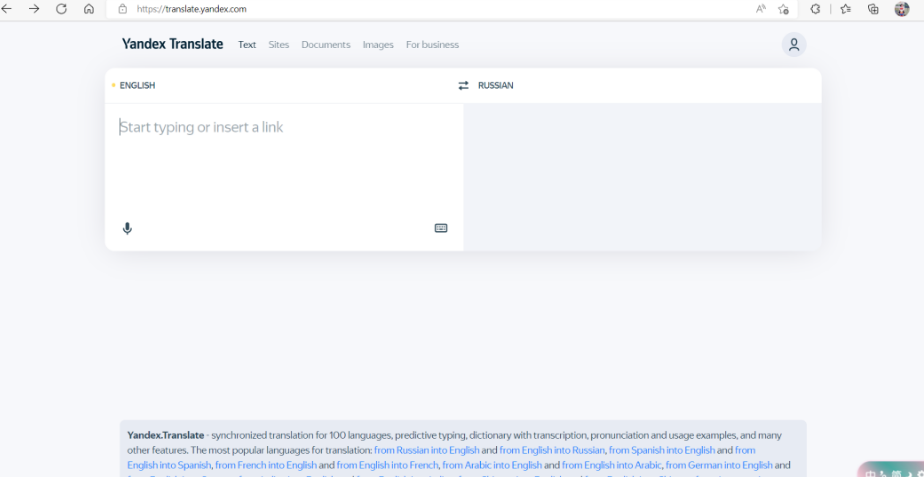Open the For business tab
The image size is (924, 477).
pos(433,45)
